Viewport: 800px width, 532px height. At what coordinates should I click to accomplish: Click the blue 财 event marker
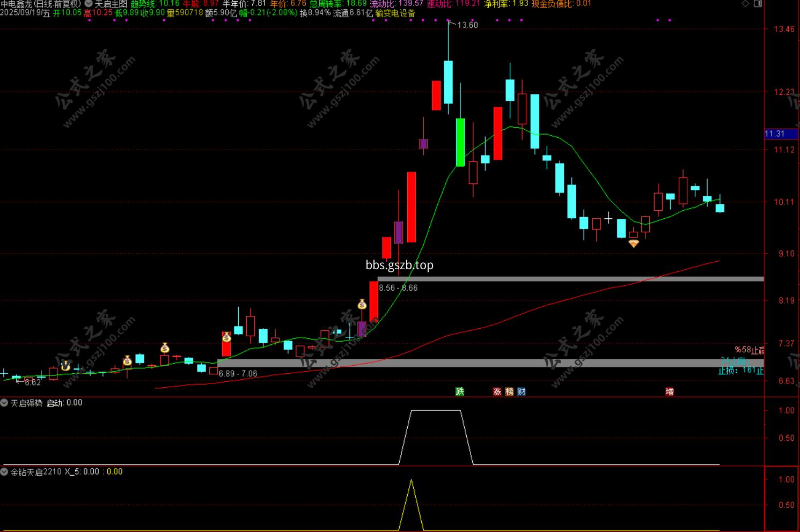pos(521,391)
